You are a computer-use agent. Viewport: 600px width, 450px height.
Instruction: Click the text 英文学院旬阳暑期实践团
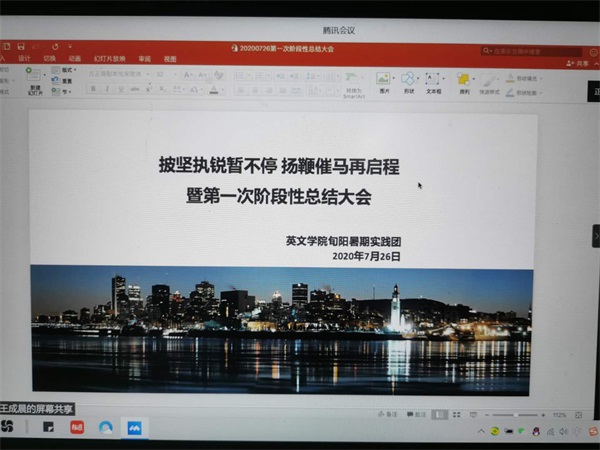click(x=343, y=241)
